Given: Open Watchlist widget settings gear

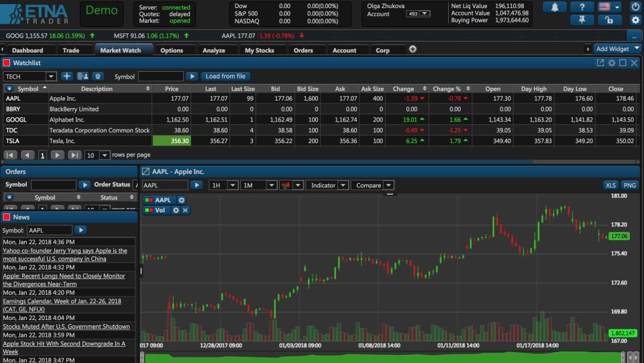Looking at the screenshot, I should click(x=612, y=63).
